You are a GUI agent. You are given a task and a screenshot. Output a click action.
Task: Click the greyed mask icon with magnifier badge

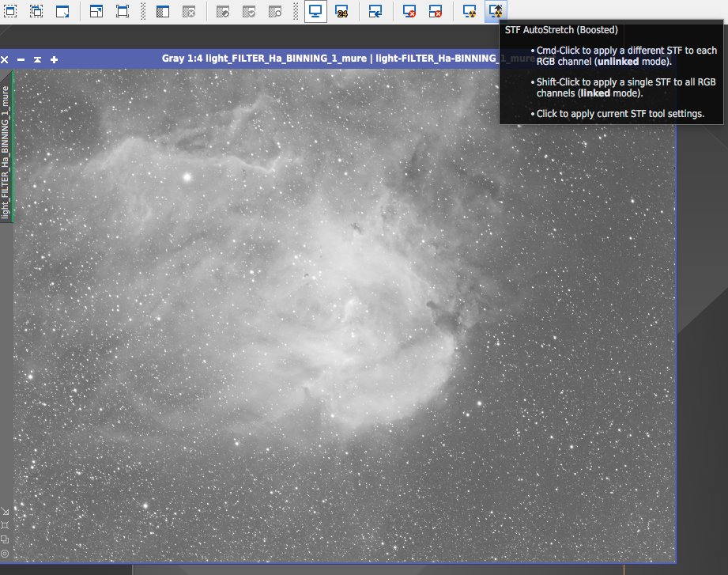click(x=275, y=11)
